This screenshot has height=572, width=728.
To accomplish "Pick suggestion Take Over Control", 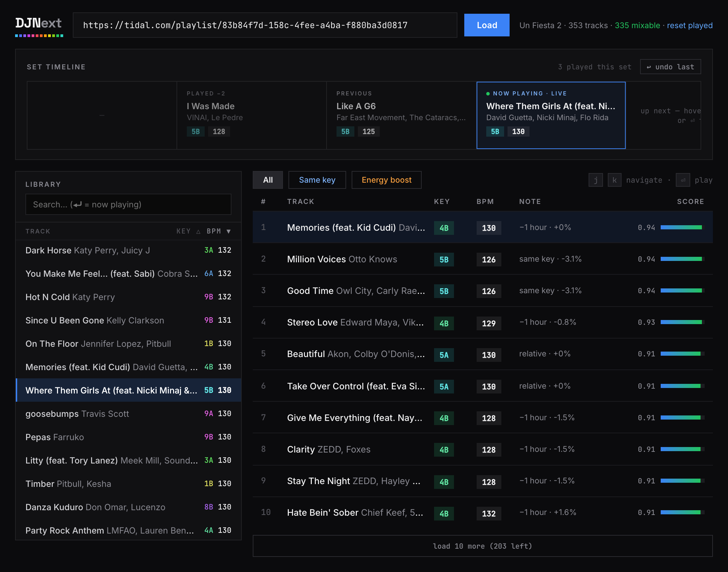I will click(x=482, y=386).
